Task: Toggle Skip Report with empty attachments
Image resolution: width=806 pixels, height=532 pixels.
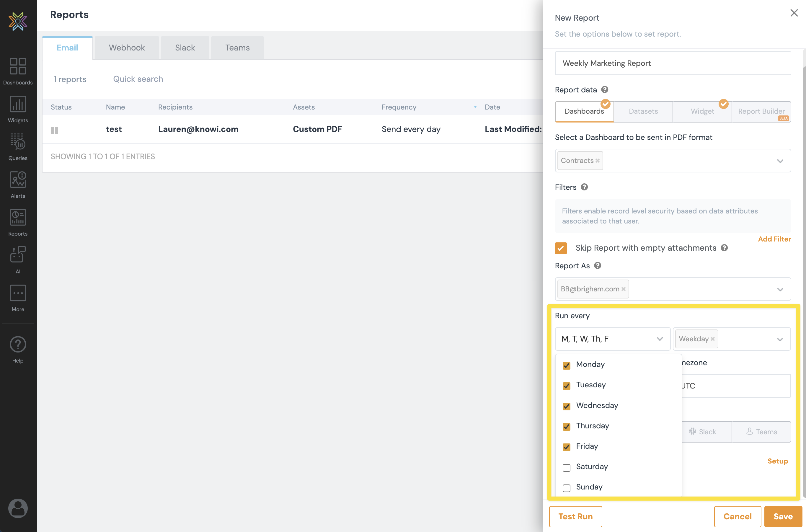Action: (561, 248)
